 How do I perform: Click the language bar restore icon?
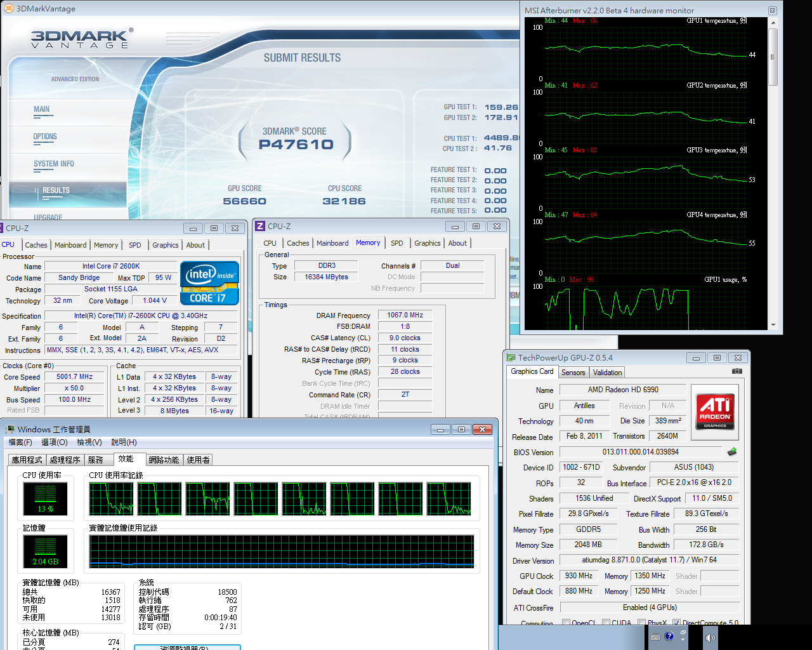point(683,632)
